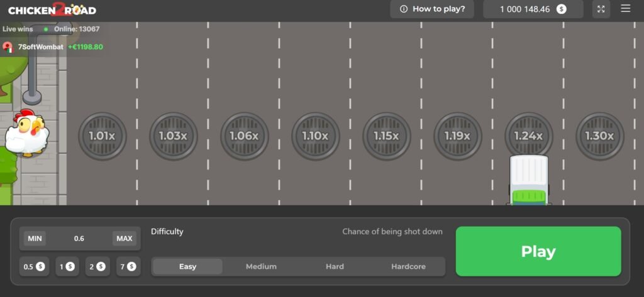Viewport: 644px width, 297px height.
Task: Choose the 7 dollar bet preset
Action: coord(128,267)
